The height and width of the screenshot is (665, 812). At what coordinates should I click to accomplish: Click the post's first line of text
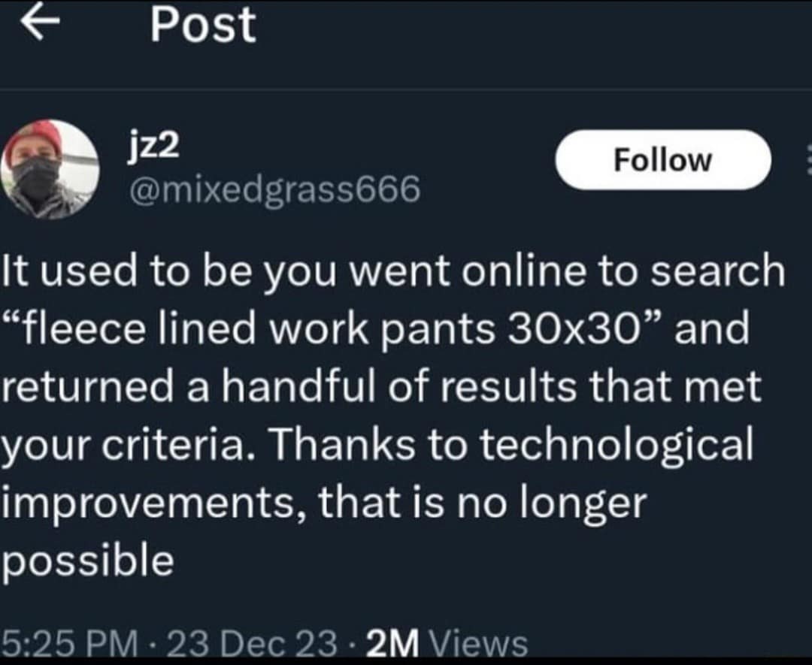391,271
